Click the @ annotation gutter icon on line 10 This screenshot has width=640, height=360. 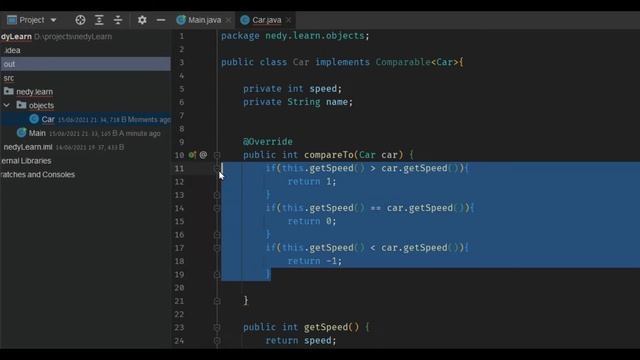[203, 155]
